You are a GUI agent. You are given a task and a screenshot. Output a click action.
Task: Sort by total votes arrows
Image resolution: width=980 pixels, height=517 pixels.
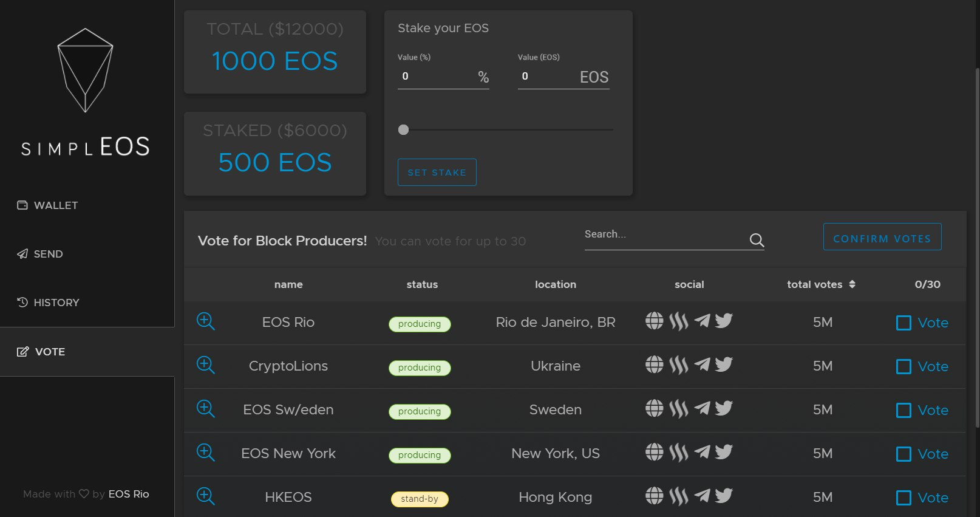pyautogui.click(x=852, y=284)
